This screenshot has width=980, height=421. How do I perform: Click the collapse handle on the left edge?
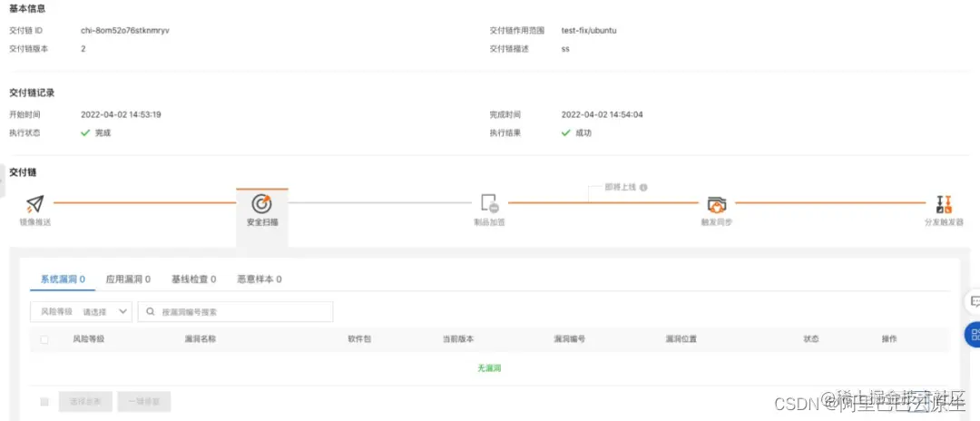coord(2,181)
